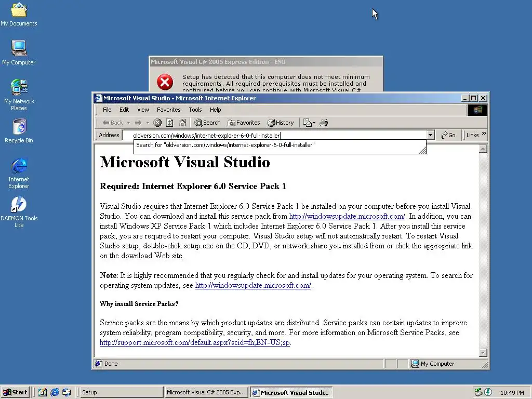Select Internet Explorer desktop shortcut
Screen dimensions: 532x399
click(19, 174)
